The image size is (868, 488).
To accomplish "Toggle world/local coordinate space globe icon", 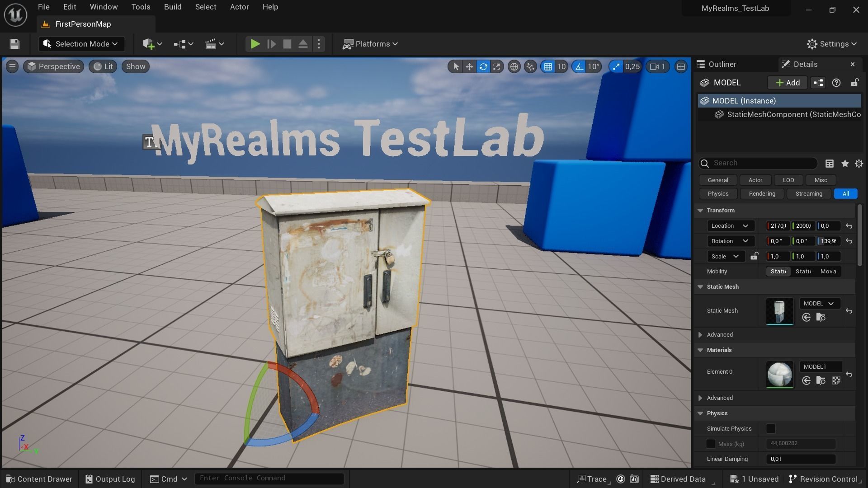I will [514, 67].
